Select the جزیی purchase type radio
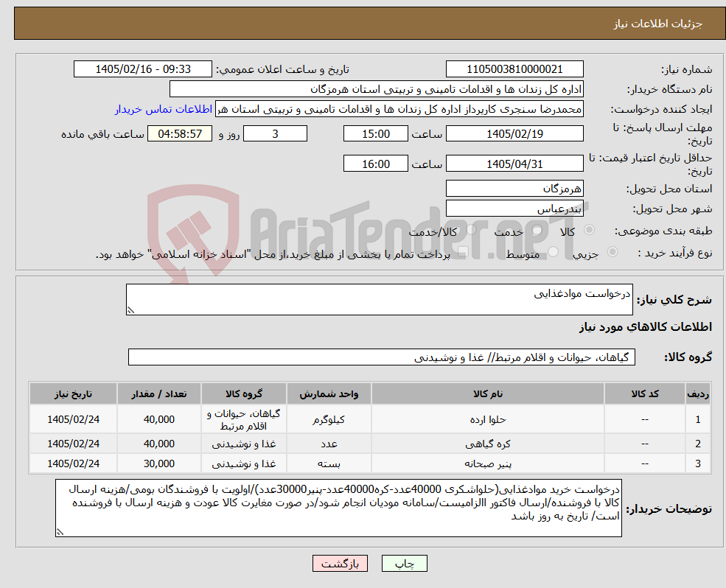This screenshot has height=588, width=726. 612,252
